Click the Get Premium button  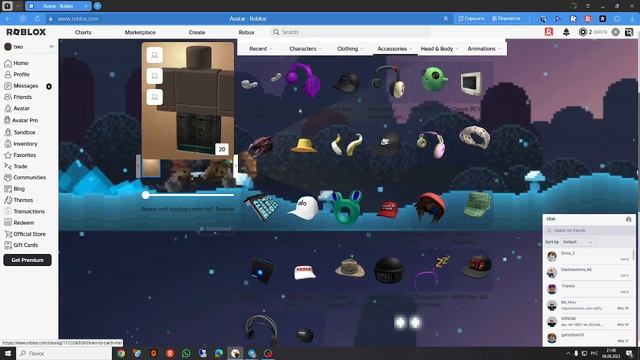point(27,260)
